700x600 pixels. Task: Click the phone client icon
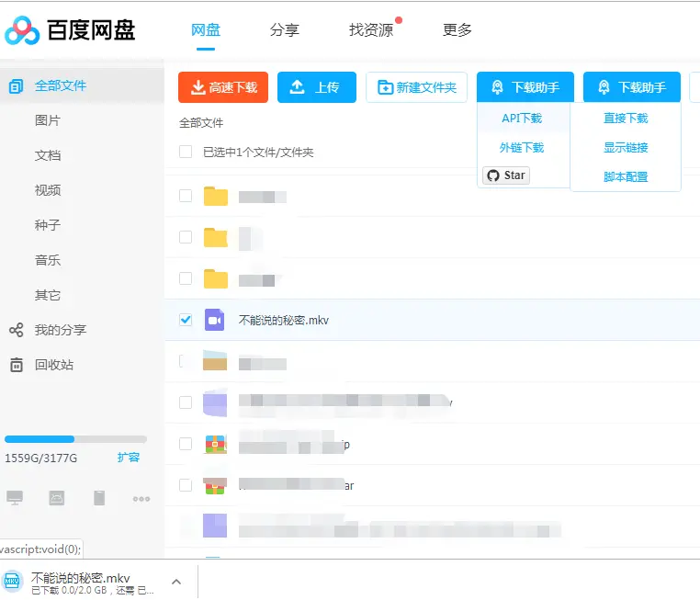click(x=99, y=498)
